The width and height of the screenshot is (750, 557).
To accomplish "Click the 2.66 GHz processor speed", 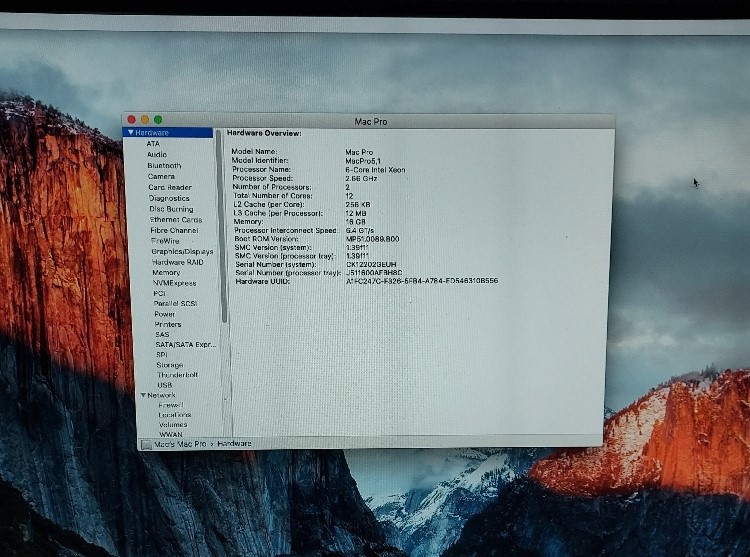I will tap(361, 178).
